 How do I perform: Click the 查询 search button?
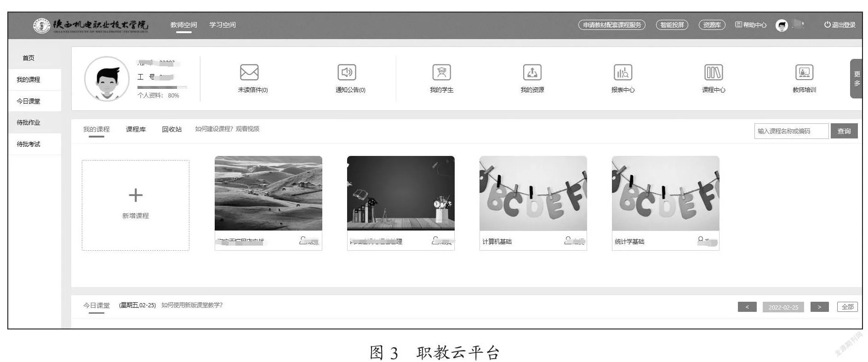844,131
